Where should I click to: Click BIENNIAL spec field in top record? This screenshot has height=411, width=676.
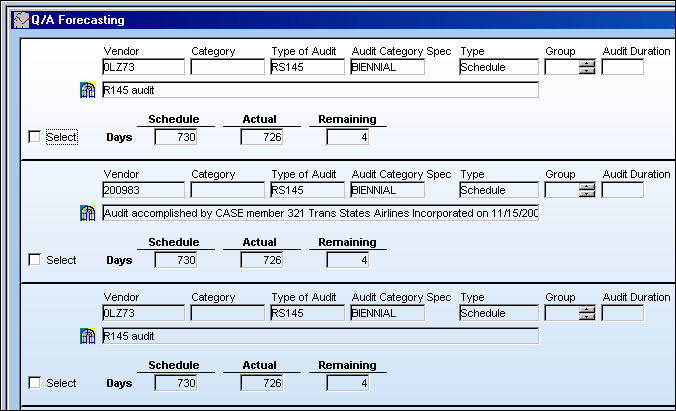pos(388,67)
